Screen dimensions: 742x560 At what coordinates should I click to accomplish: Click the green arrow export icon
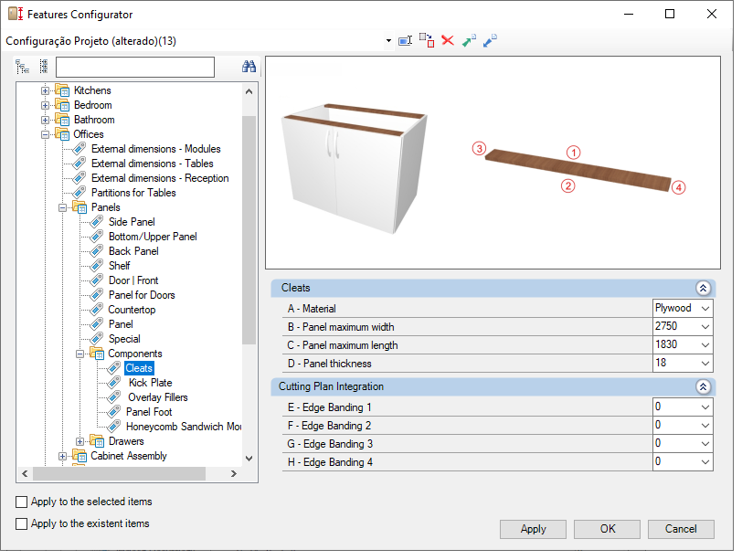click(x=469, y=41)
